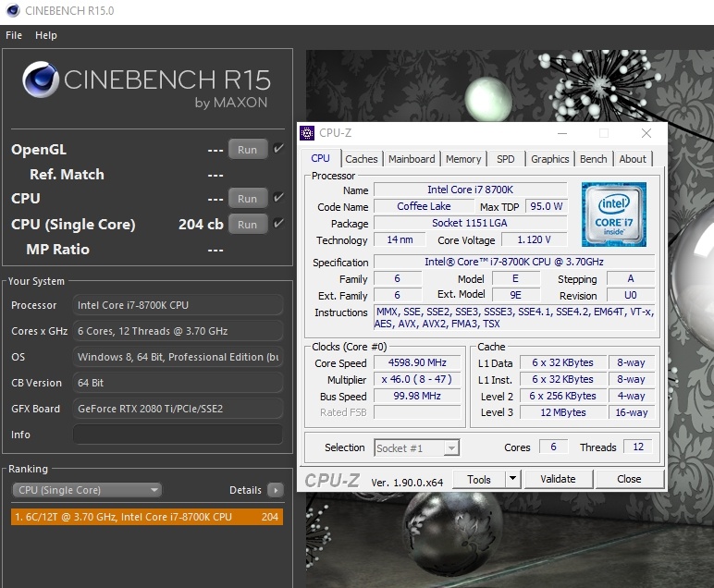Click the Info input field
The height and width of the screenshot is (588, 714).
(178, 435)
